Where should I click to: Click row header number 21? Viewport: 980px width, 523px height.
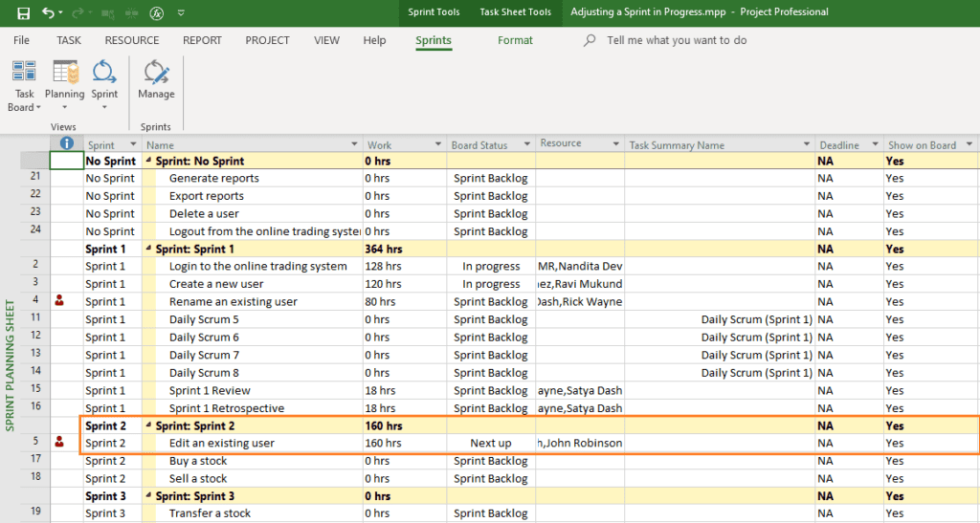click(x=35, y=177)
